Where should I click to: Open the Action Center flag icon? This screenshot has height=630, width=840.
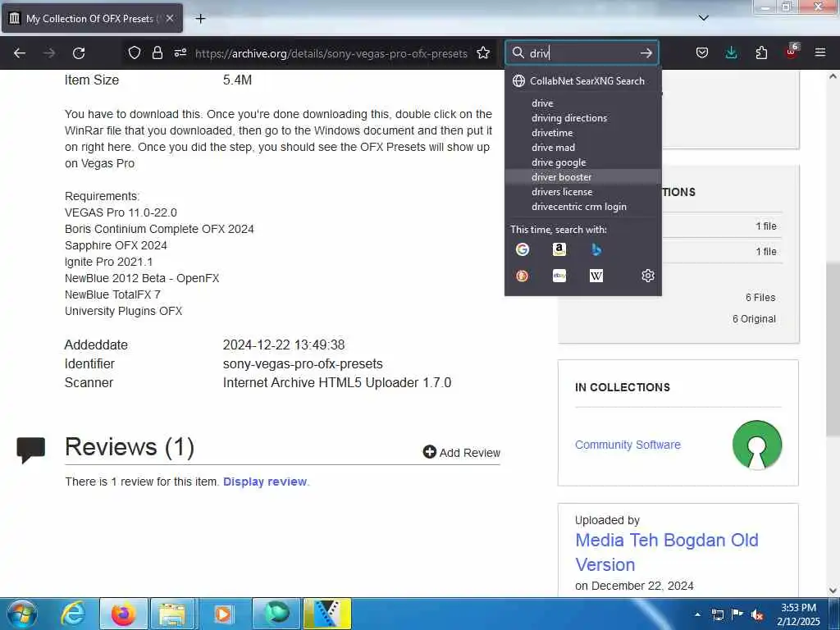(x=737, y=614)
